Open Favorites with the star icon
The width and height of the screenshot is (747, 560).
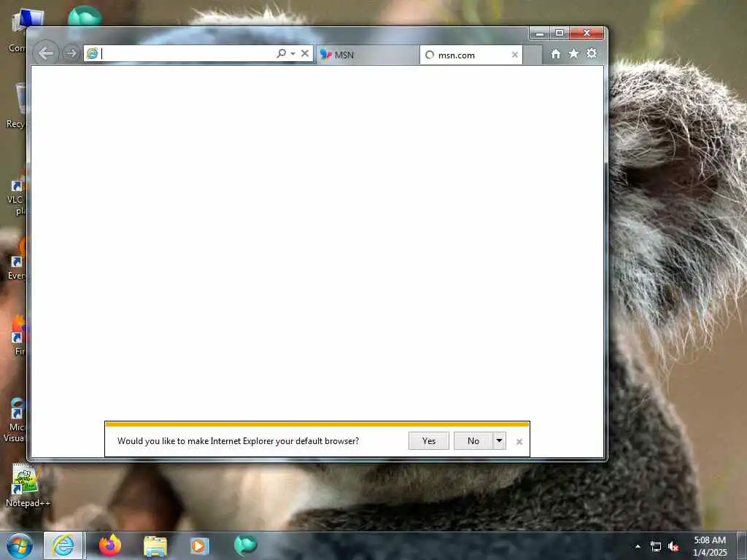coord(573,53)
